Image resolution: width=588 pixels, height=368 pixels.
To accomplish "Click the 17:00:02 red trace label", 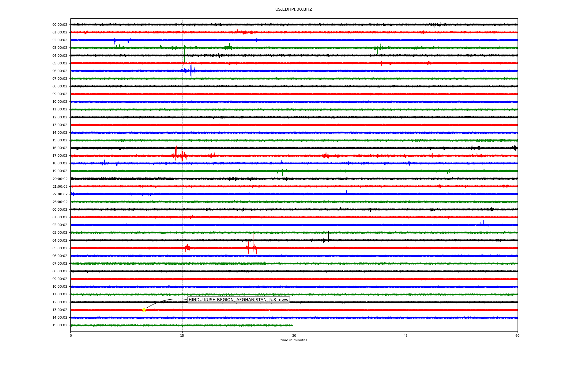I will pos(60,156).
